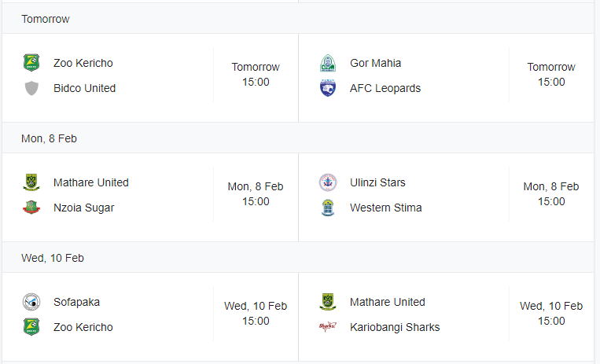Click the Sofapaka circular crest
The width and height of the screenshot is (600, 364).
[x=31, y=302]
